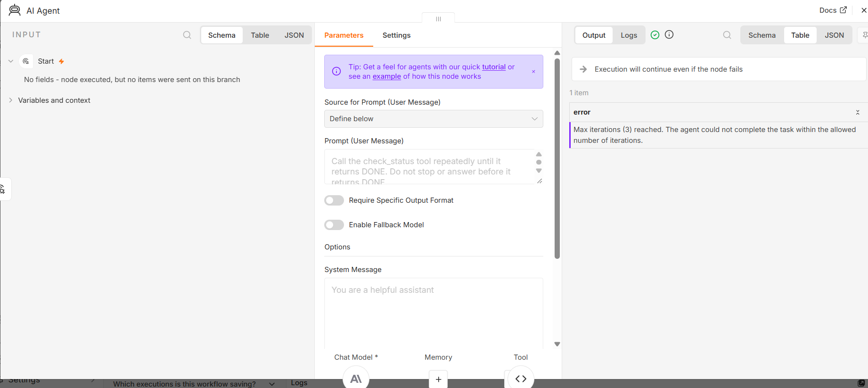The image size is (868, 388).
Task: Add a Memory sub-node with plus
Action: click(438, 379)
